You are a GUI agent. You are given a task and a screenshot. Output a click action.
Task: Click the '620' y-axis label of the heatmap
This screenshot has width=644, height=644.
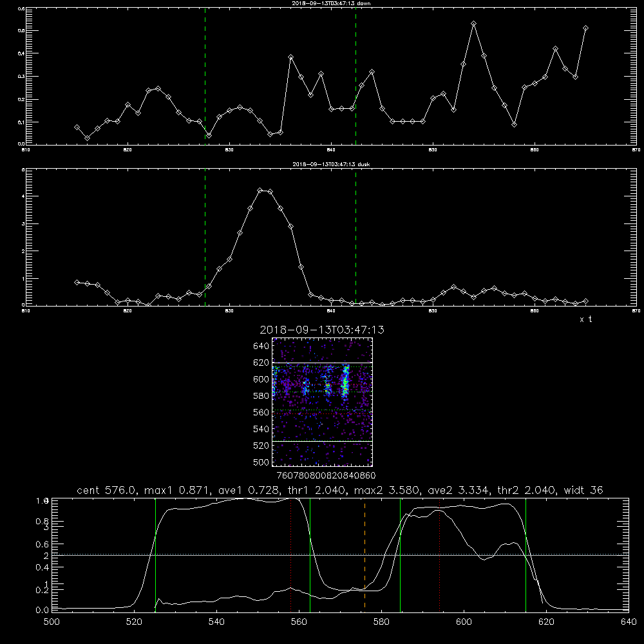tap(261, 363)
